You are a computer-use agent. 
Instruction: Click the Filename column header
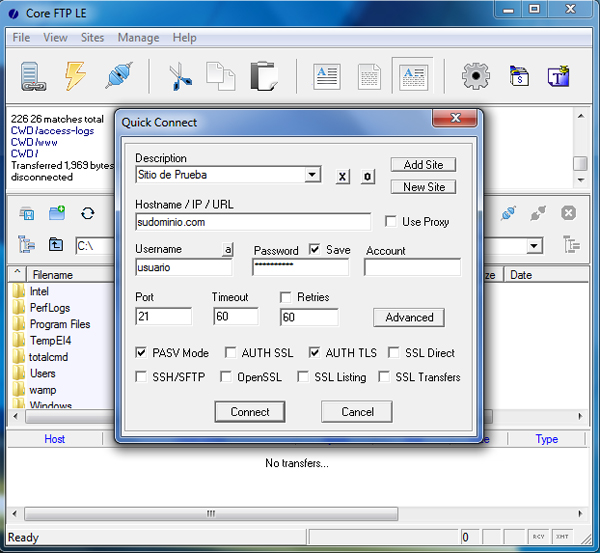pyautogui.click(x=71, y=274)
